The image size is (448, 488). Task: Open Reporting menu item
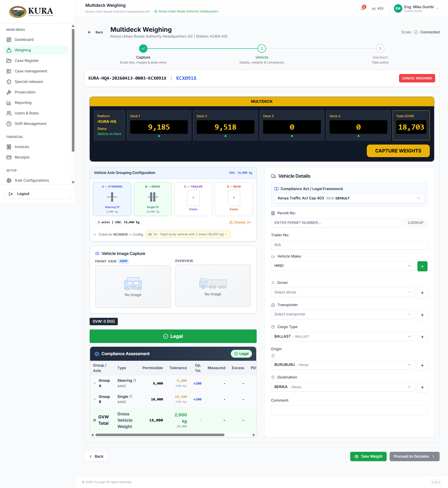(36, 103)
